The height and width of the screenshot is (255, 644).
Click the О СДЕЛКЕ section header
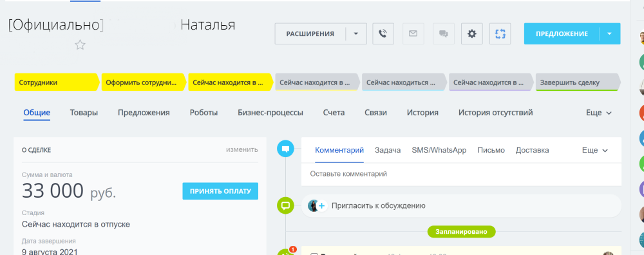(x=37, y=150)
